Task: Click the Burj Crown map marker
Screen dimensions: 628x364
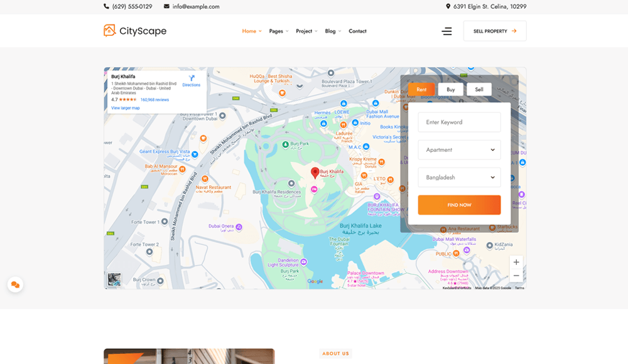Action: [x=160, y=281]
